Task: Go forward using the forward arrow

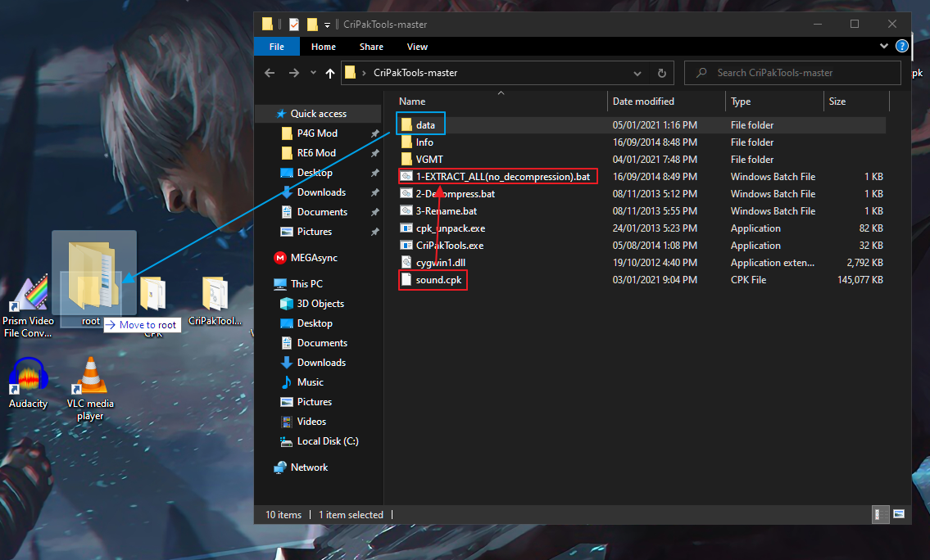Action: coord(293,73)
